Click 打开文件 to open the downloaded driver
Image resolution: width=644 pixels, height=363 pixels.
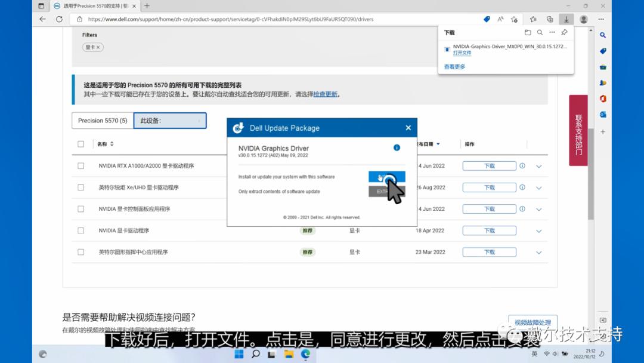tap(462, 53)
